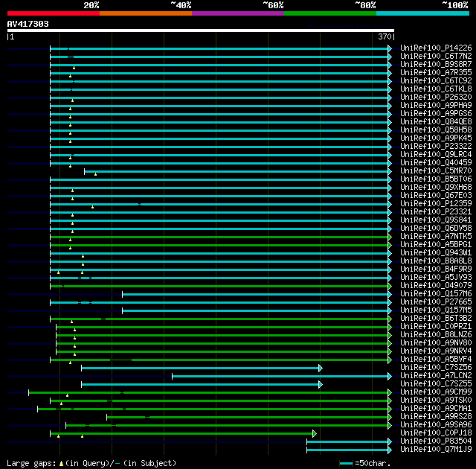Open the UniRef100_C6TKL8 hit label
Viewport: 476px width, 469px height.
pyautogui.click(x=436, y=89)
